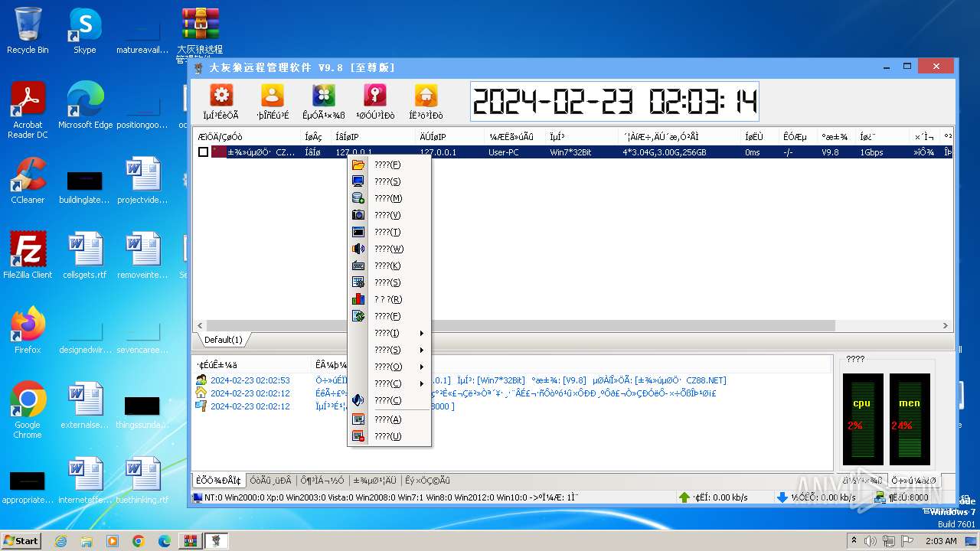
Task: Select the database disk (M) menu entry
Action: click(x=389, y=198)
